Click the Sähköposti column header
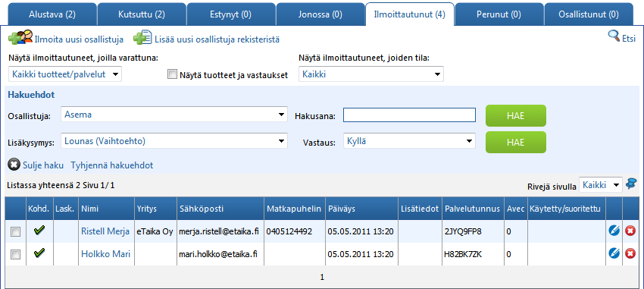Image resolution: width=644 pixels, height=289 pixels. [220, 209]
